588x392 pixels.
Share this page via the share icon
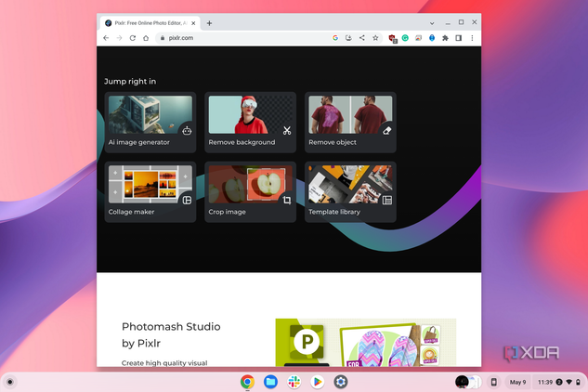pyautogui.click(x=362, y=38)
